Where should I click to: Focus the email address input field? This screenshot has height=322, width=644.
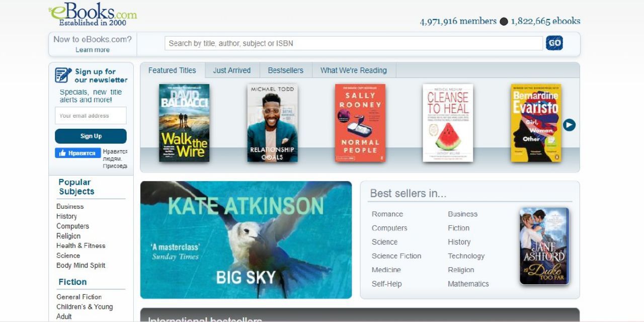click(91, 116)
